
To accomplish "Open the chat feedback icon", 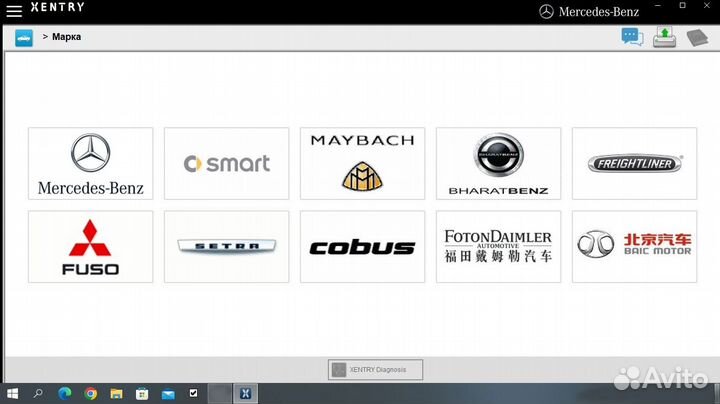I will point(631,37).
